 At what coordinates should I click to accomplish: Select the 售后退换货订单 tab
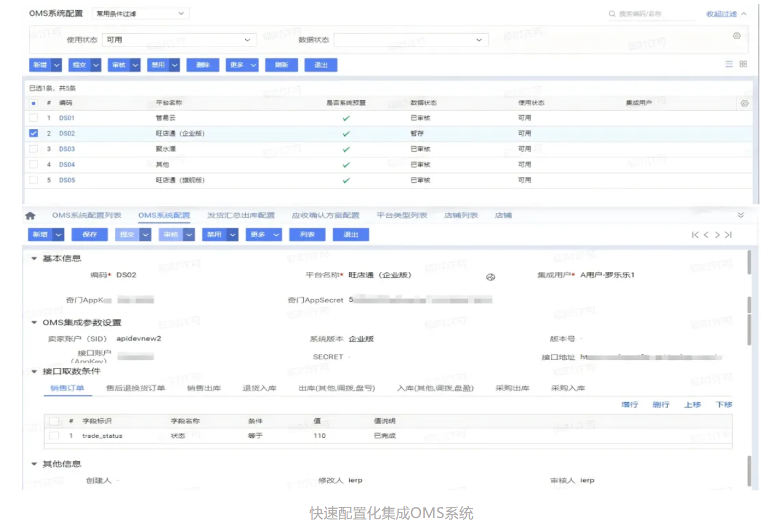click(135, 388)
